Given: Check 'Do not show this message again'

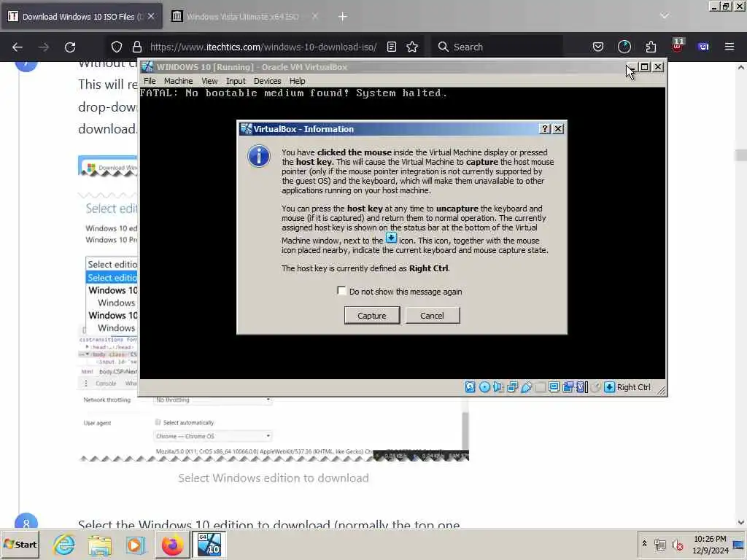Looking at the screenshot, I should (x=341, y=290).
